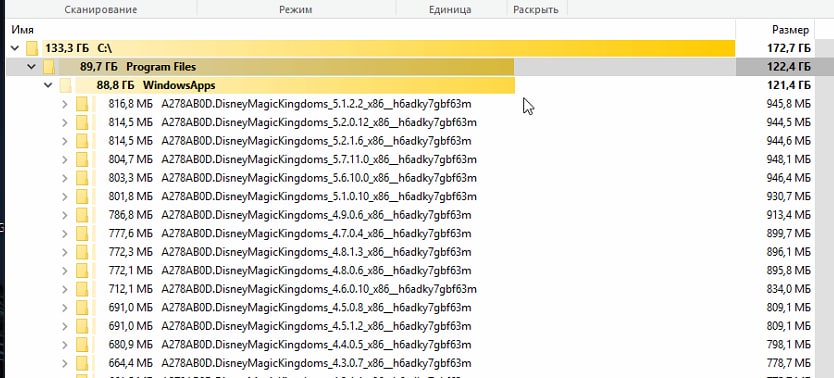
Task: Collapse the WindowsApps folder
Action: (x=48, y=86)
